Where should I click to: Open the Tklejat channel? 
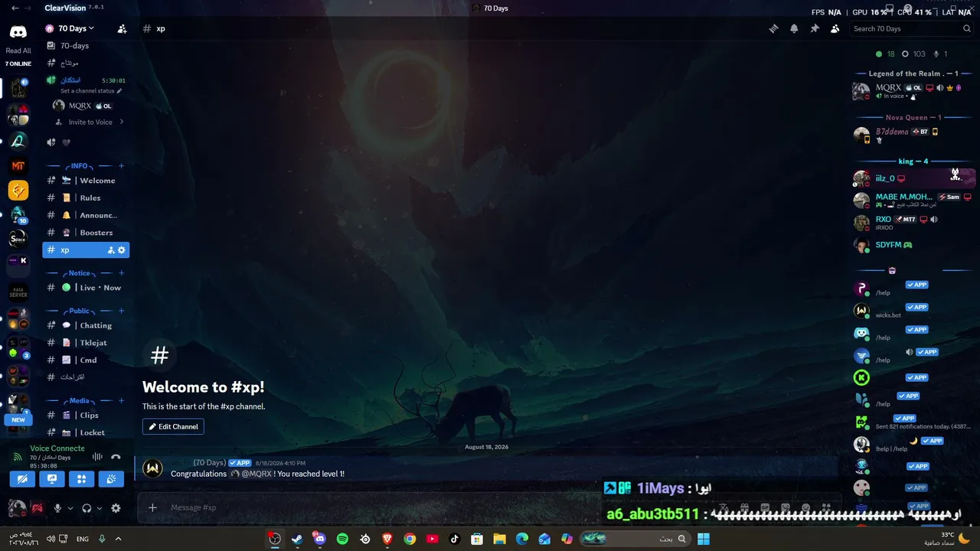tap(86, 343)
